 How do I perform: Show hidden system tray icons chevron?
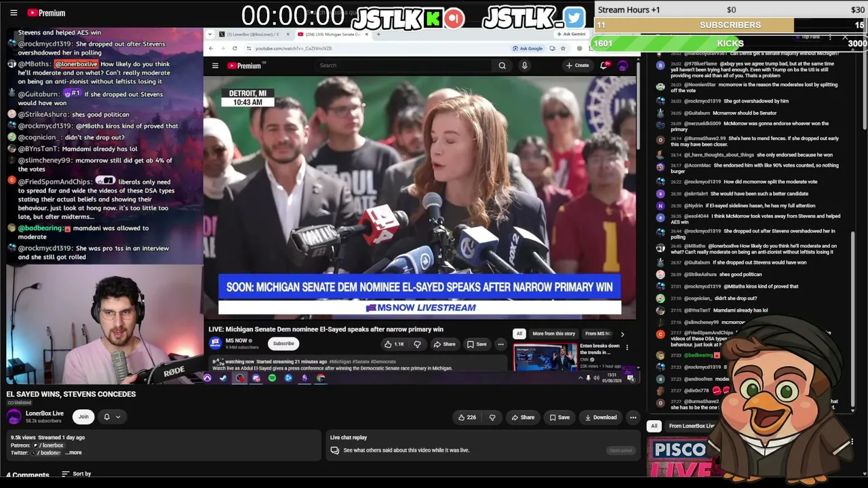point(580,378)
